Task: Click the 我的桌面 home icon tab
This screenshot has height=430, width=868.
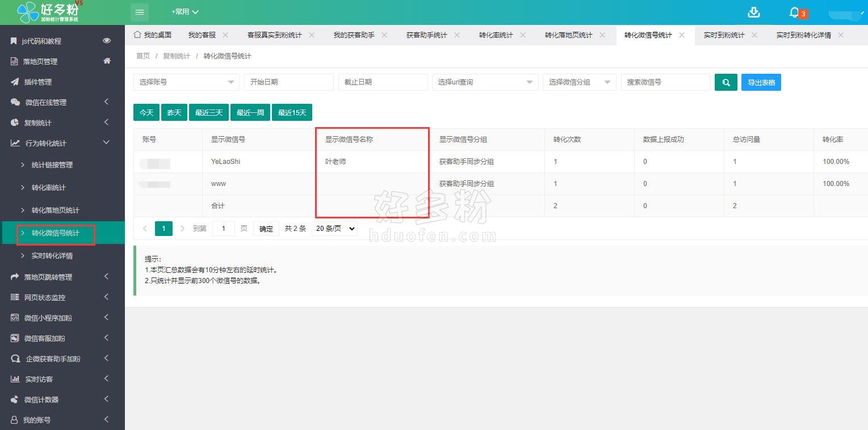Action: 152,35
